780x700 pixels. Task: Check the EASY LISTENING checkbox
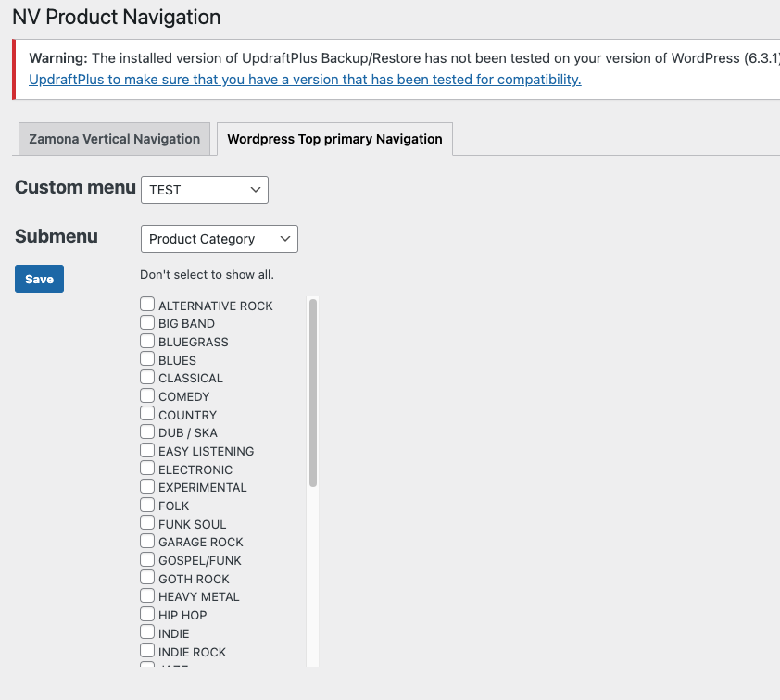point(147,450)
